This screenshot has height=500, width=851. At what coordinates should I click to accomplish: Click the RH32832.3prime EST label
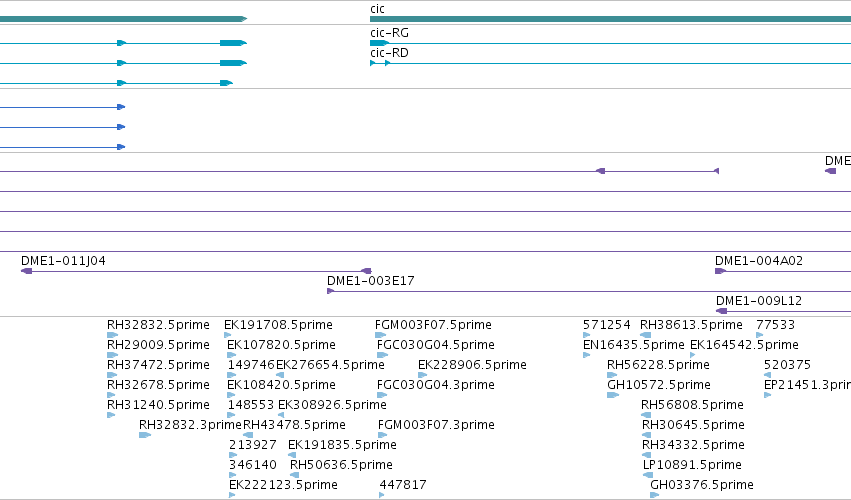pos(190,425)
